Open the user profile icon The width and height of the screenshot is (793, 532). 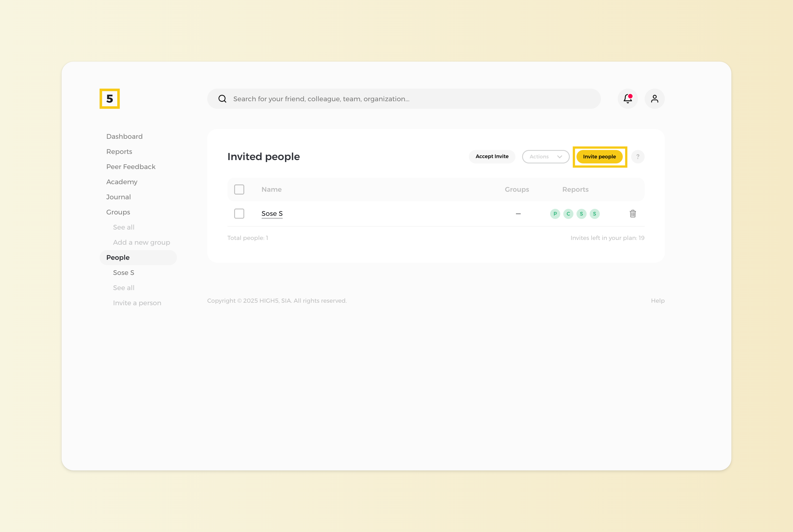pyautogui.click(x=654, y=99)
